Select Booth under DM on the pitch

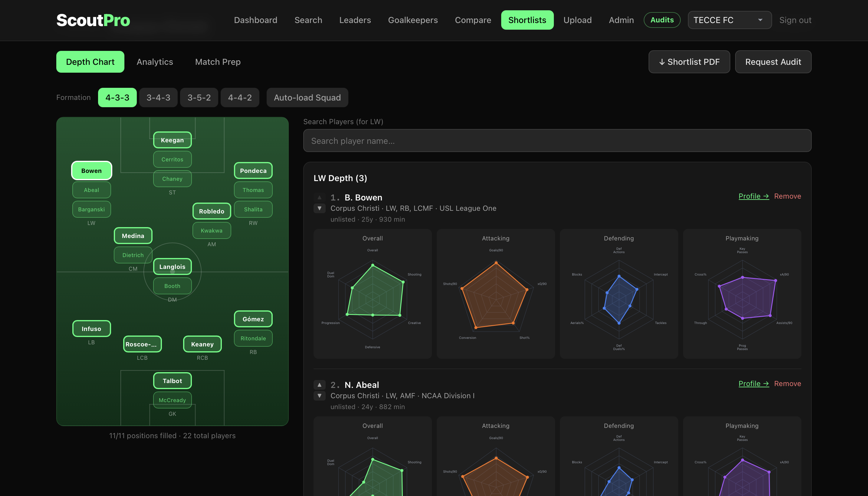pos(173,286)
